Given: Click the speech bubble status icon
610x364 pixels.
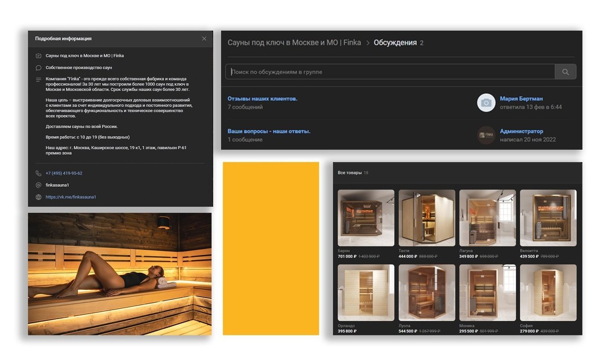Looking at the screenshot, I should pyautogui.click(x=38, y=68).
